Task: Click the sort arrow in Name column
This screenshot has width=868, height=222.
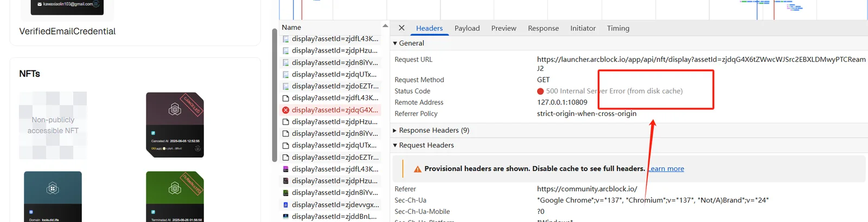Action: (x=385, y=26)
